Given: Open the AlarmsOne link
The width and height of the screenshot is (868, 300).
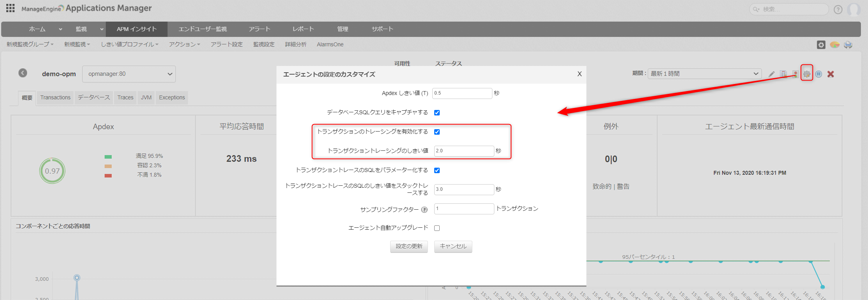Looking at the screenshot, I should pos(330,44).
